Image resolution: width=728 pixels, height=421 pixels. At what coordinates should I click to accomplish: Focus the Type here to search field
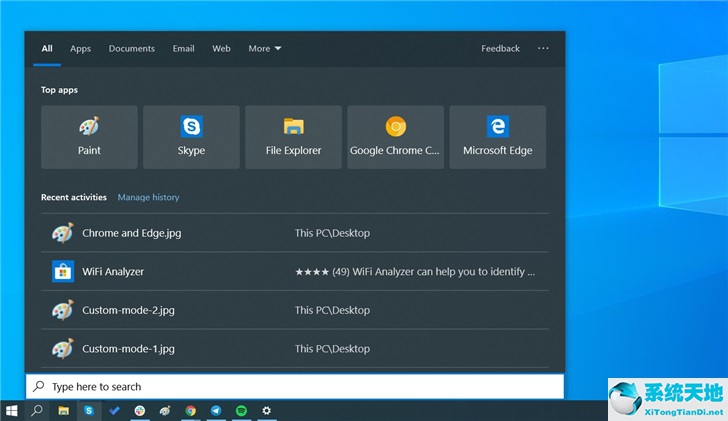click(295, 386)
